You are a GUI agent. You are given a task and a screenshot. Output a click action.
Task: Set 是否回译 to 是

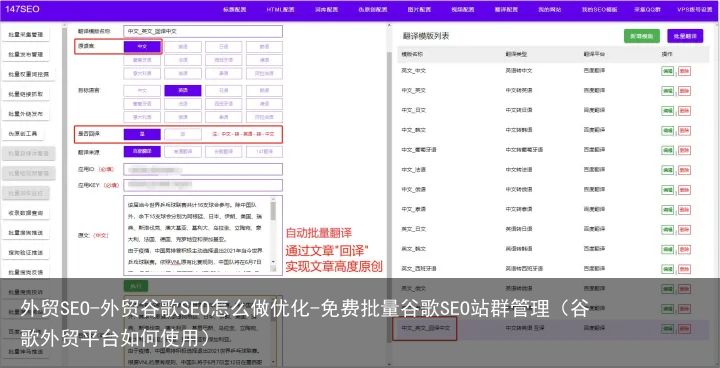[142, 134]
